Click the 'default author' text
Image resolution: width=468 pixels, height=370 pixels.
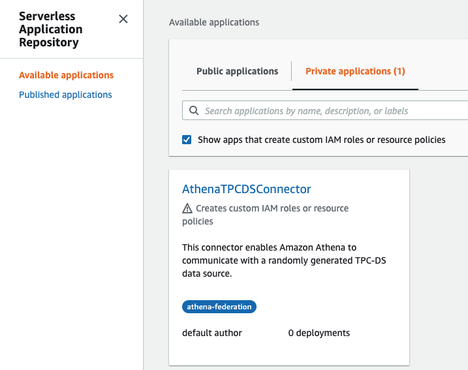[212, 333]
